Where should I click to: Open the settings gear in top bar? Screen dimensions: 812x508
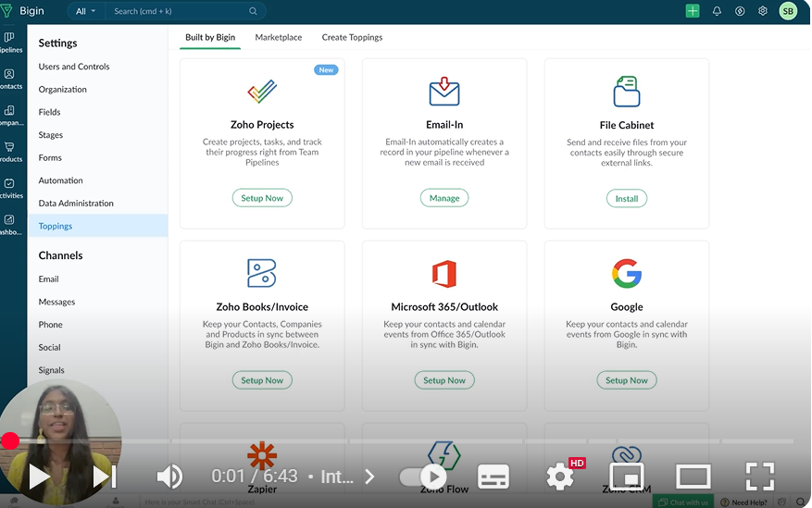tap(763, 11)
